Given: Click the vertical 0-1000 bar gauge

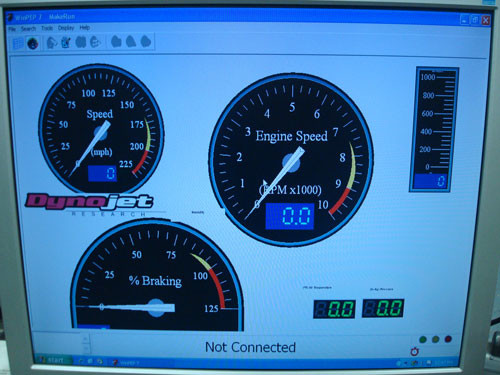Looking at the screenshot, I should tap(434, 129).
